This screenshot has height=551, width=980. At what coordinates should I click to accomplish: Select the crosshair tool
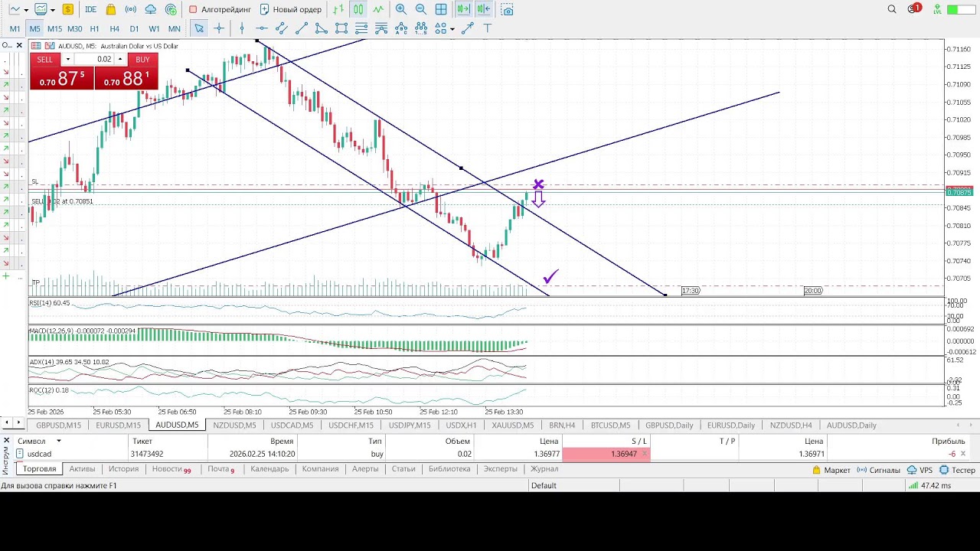click(219, 28)
